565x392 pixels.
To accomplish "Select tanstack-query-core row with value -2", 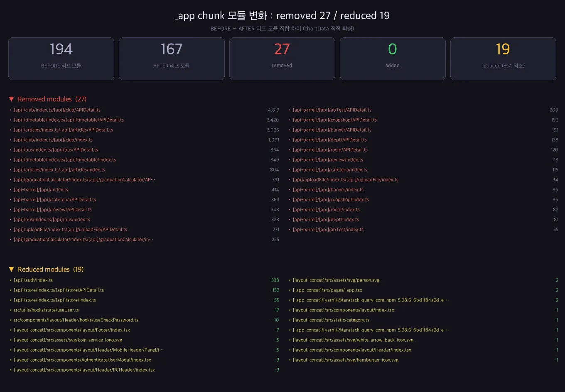I will click(x=423, y=300).
